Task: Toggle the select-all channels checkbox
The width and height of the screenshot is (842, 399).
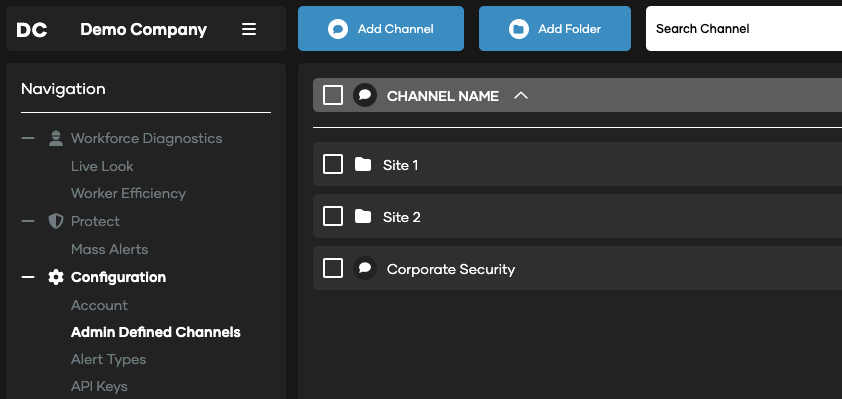Action: tap(333, 96)
